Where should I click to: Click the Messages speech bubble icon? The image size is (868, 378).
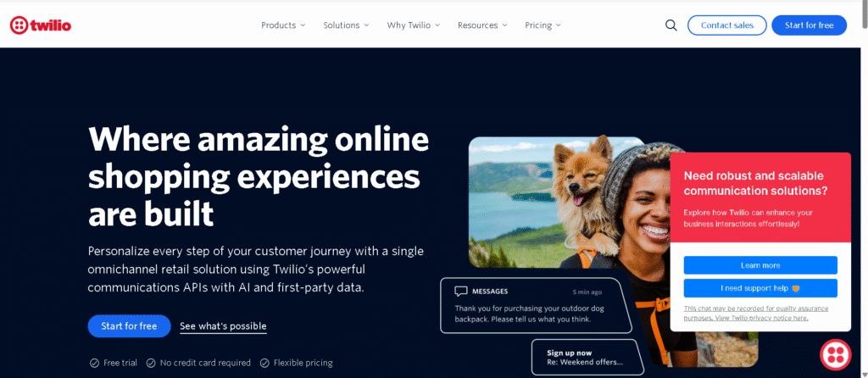460,292
